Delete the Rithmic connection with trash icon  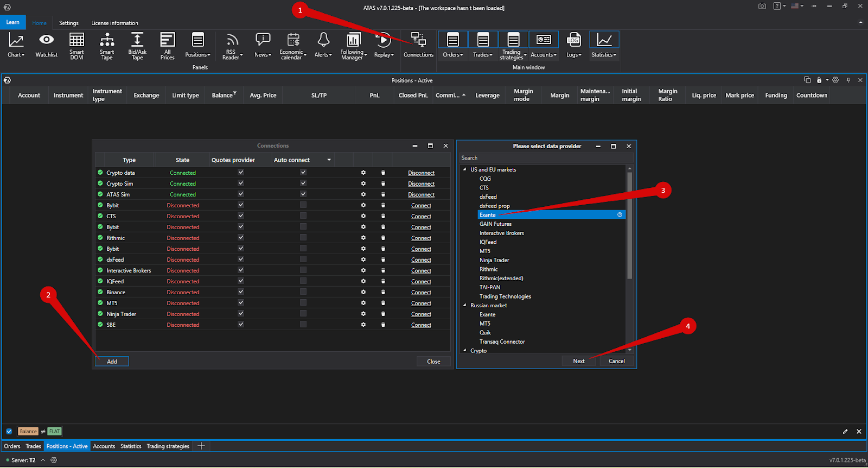coord(383,238)
